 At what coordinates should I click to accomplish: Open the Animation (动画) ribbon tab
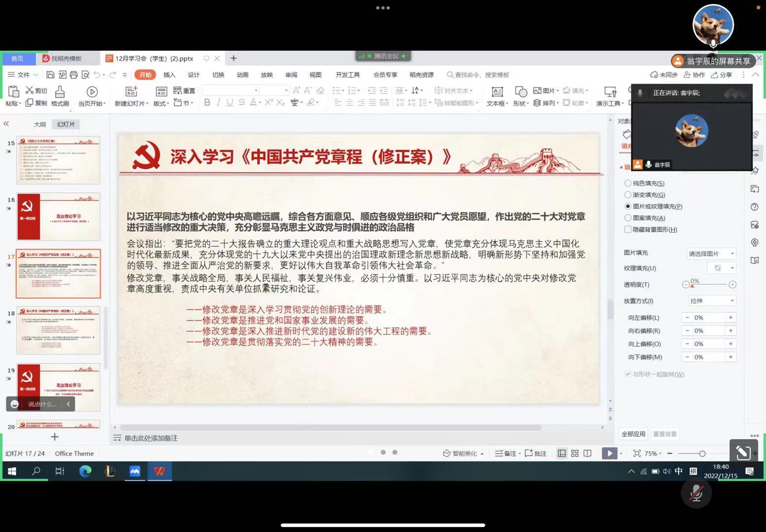click(x=243, y=75)
